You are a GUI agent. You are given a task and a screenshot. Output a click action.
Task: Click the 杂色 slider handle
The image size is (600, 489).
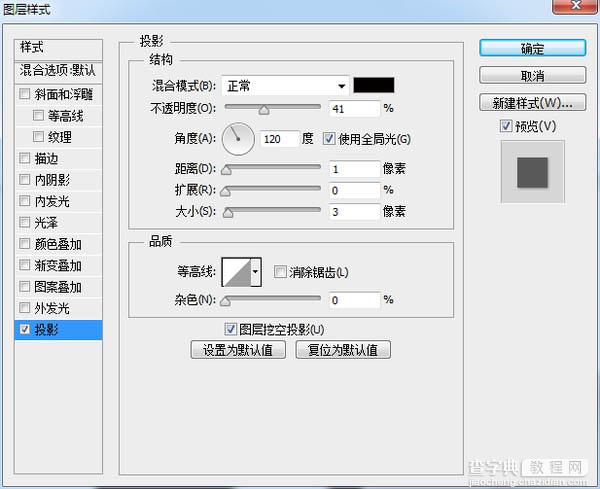225,302
